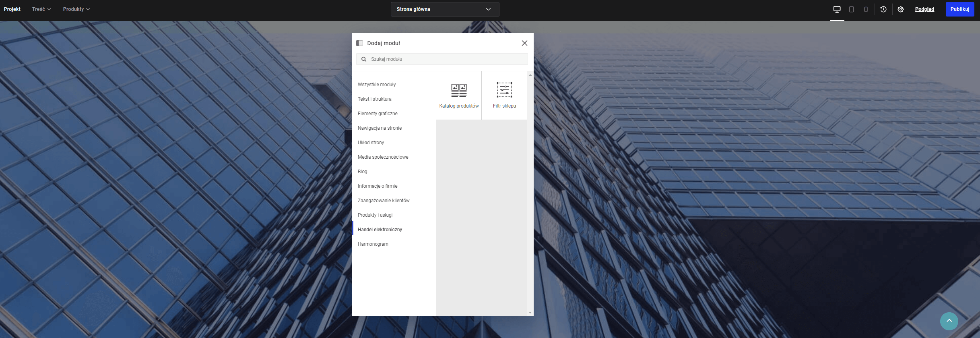
Task: Click module list scrollbar down arrow
Action: tap(530, 313)
